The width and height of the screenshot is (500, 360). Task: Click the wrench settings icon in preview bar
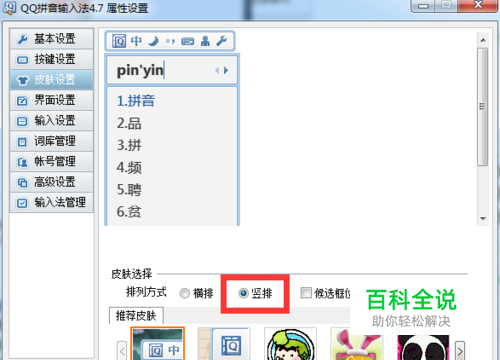(x=221, y=41)
